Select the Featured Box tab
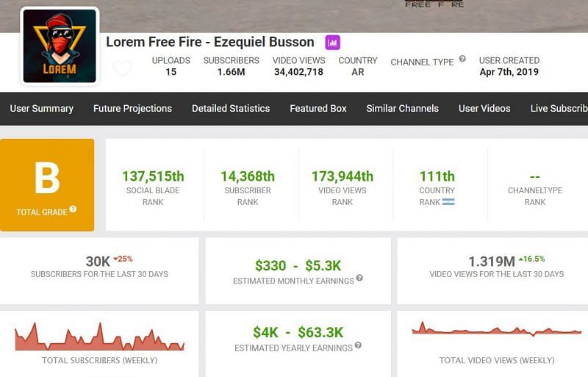 click(318, 108)
